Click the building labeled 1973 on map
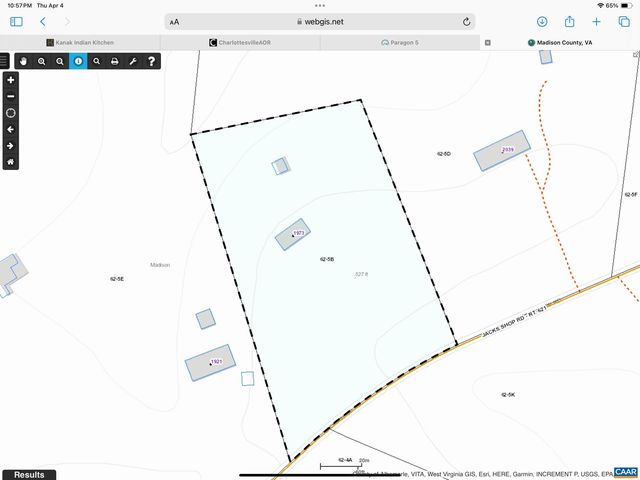640x480 pixels. point(293,234)
